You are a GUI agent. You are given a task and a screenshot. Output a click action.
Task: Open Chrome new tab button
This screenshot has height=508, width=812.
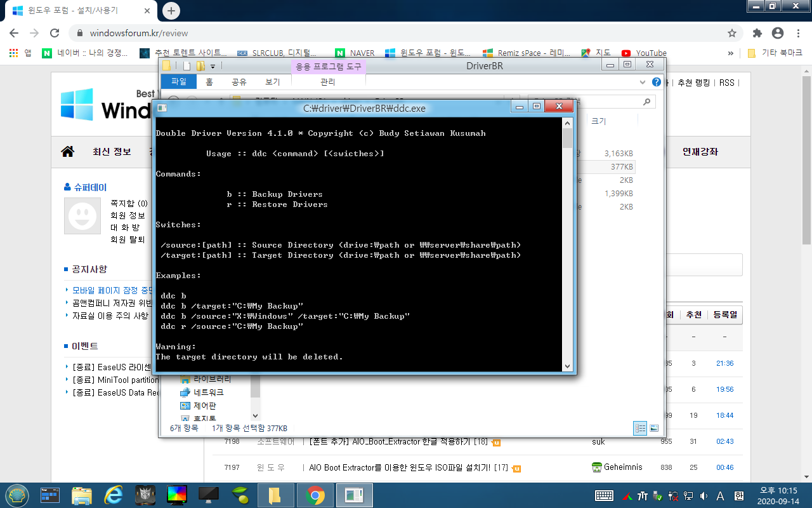(171, 11)
